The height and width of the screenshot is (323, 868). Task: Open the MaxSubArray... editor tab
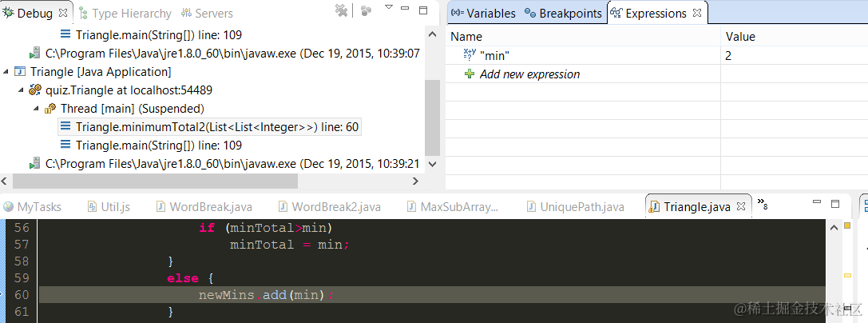[453, 207]
